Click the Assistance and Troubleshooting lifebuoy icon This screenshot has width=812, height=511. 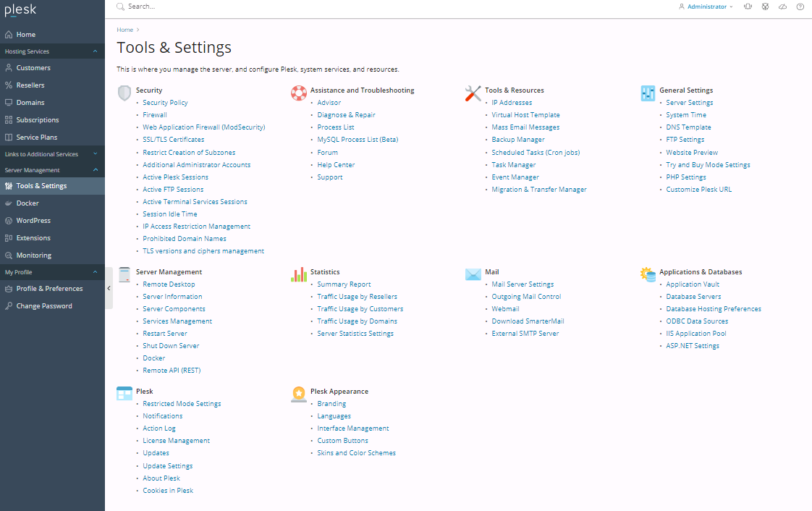click(299, 93)
